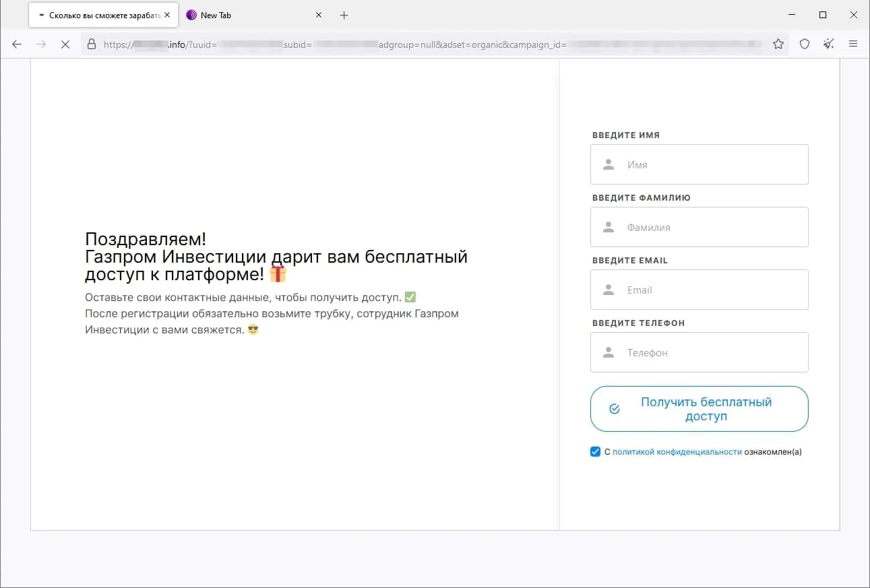Viewport: 870px width, 588px height.
Task: Open the hamburger application menu
Action: coord(853,44)
